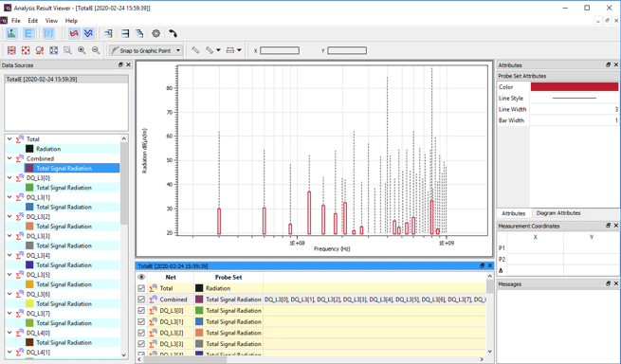Select the plain ruler measure tool

coord(195,50)
